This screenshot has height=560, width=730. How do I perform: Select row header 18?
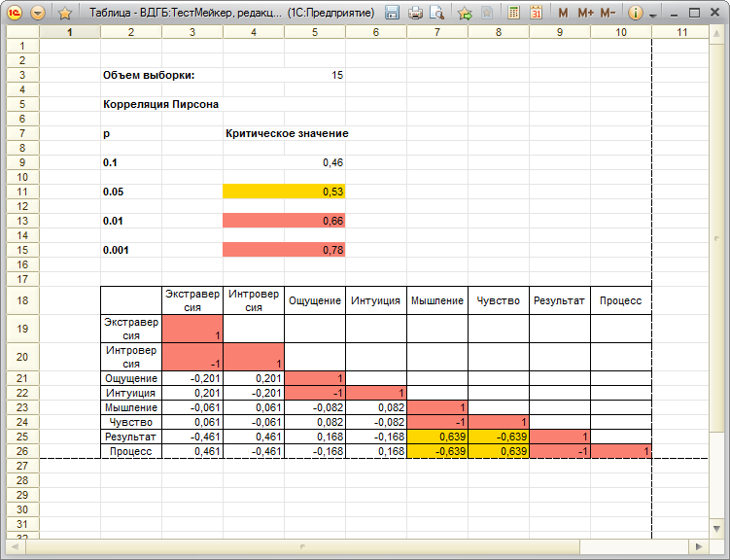pos(22,300)
